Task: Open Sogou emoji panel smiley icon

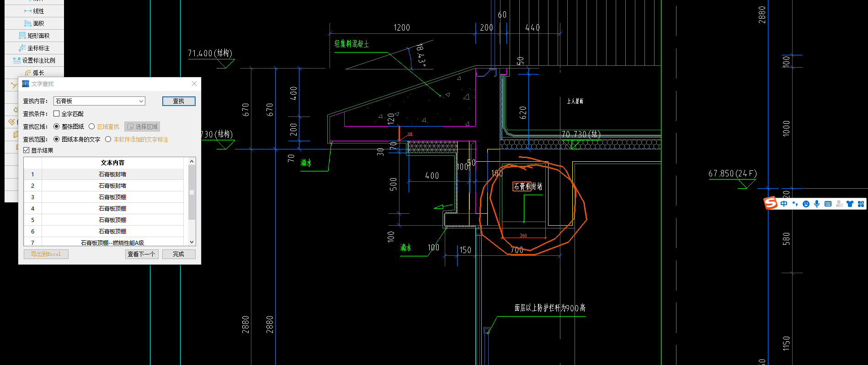Action: click(x=806, y=204)
